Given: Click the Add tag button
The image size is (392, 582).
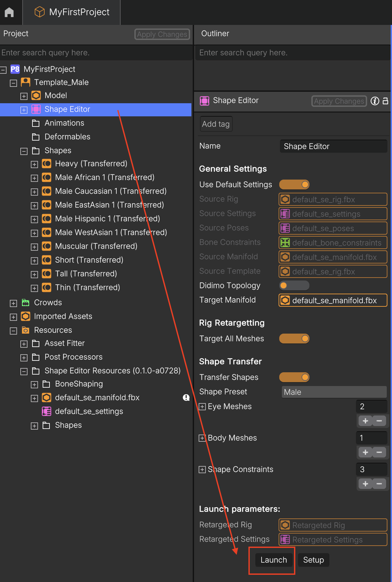Looking at the screenshot, I should coord(216,124).
